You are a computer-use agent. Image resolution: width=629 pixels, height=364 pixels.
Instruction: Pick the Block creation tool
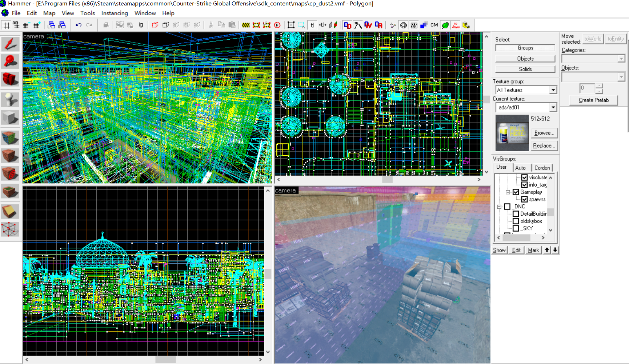point(10,118)
